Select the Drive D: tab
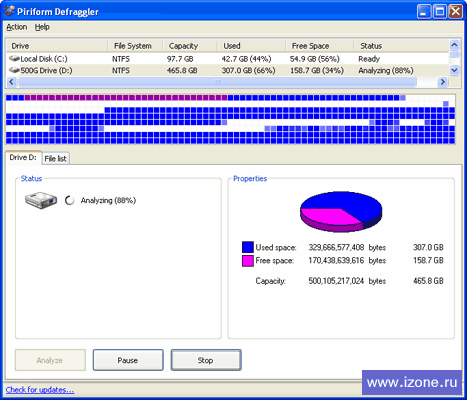 tap(23, 157)
